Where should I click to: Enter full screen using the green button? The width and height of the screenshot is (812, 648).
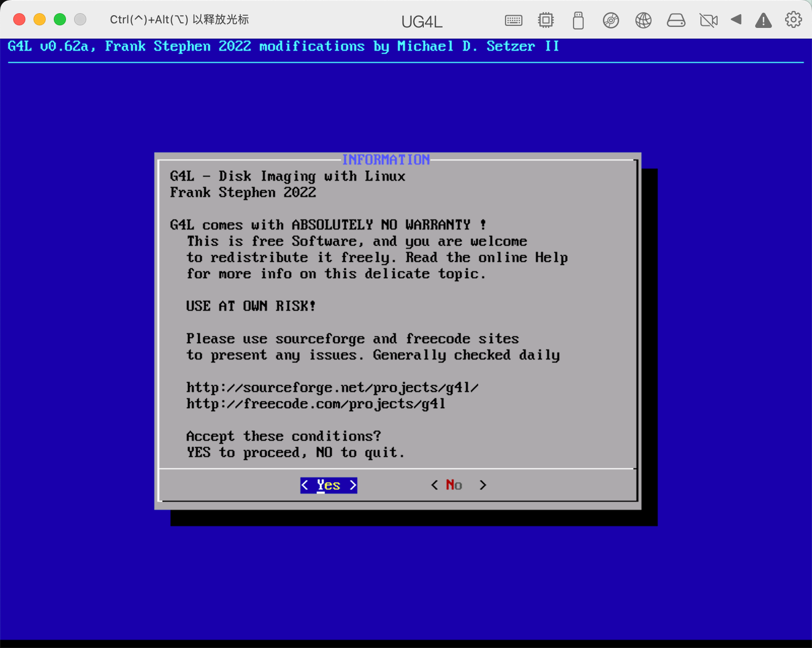coord(60,19)
